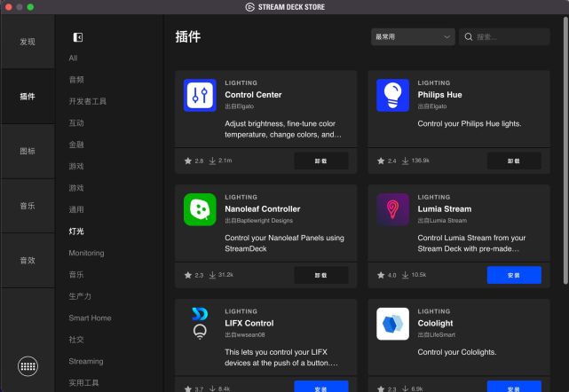Collapse the category sidebar panel icon

click(x=77, y=37)
